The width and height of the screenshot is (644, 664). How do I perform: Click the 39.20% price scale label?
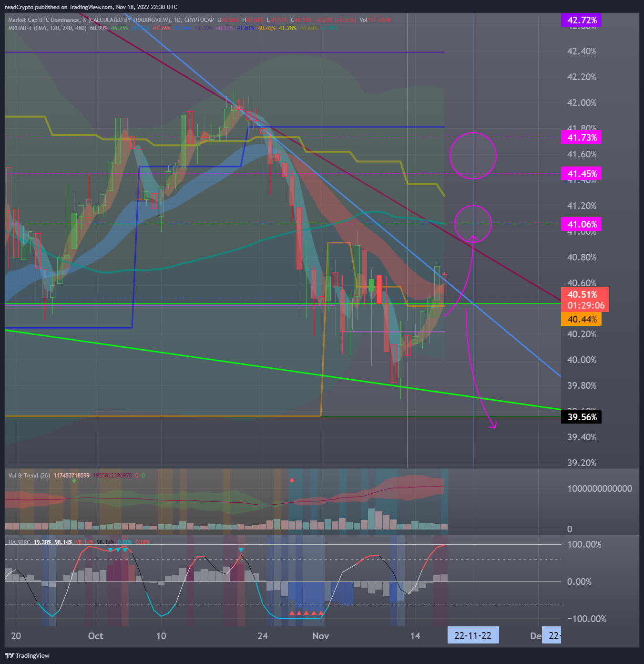(582, 463)
